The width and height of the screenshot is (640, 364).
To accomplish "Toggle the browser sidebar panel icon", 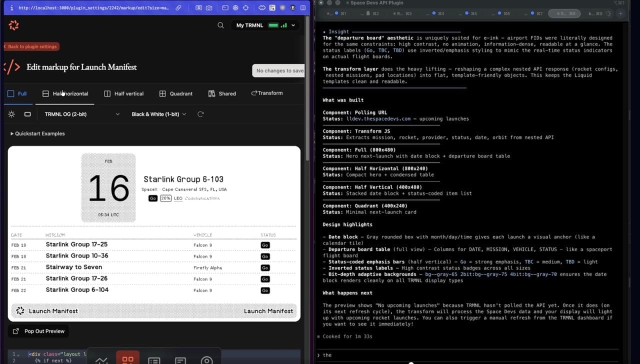I will tap(303, 8).
